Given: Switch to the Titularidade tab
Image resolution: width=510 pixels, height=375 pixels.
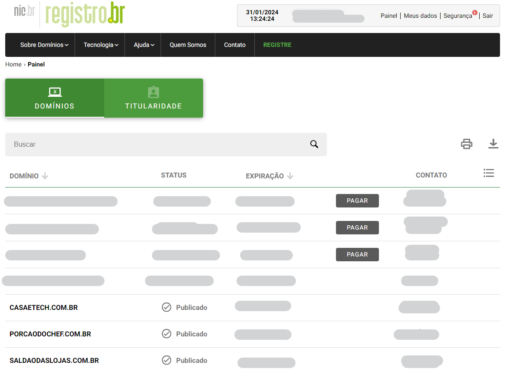Looking at the screenshot, I should point(153,98).
